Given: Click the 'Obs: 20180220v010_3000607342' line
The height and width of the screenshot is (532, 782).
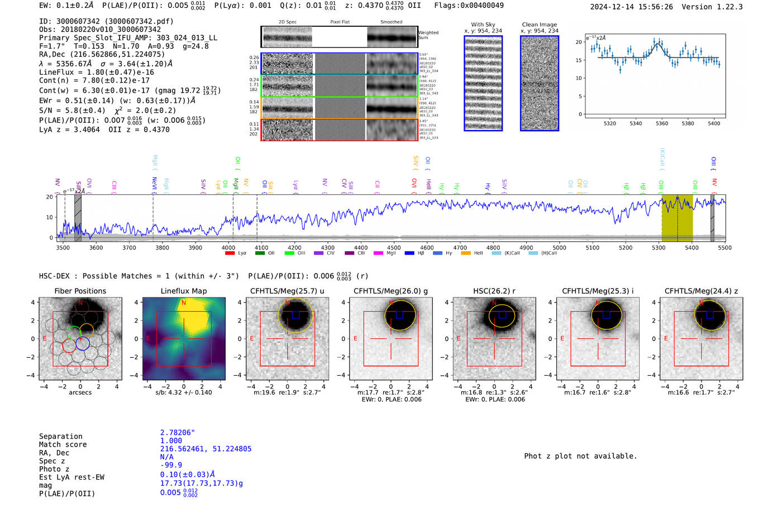Looking at the screenshot, I should (x=100, y=30).
